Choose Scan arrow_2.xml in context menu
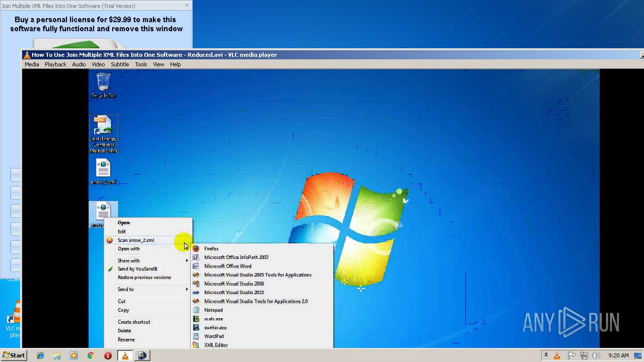The image size is (644, 362). tap(136, 240)
